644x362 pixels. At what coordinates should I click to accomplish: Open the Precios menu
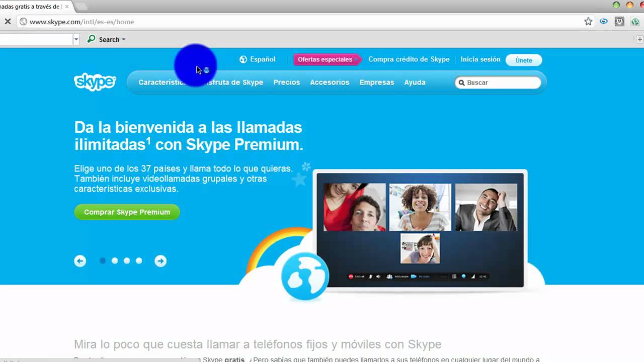pyautogui.click(x=287, y=82)
